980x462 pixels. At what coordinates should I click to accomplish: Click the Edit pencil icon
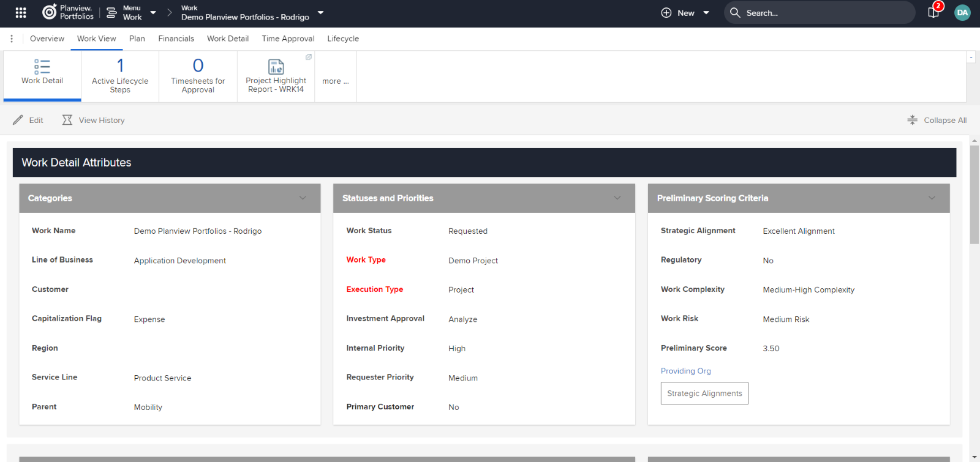point(18,120)
